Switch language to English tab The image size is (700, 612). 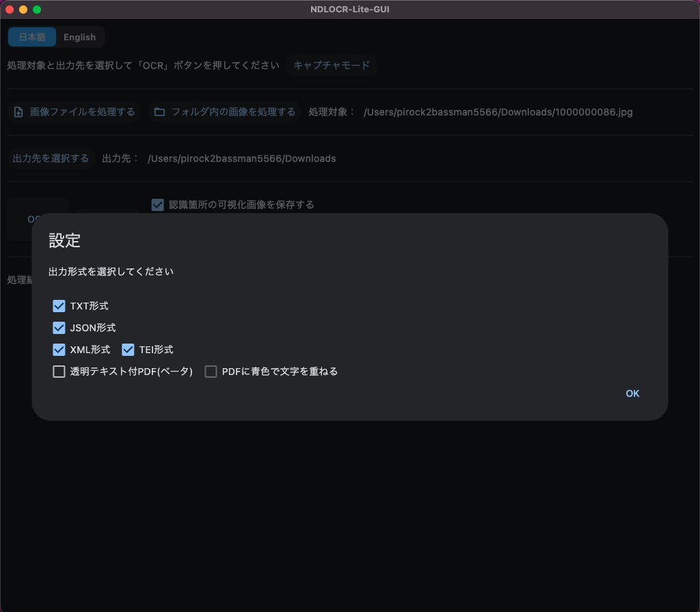79,38
